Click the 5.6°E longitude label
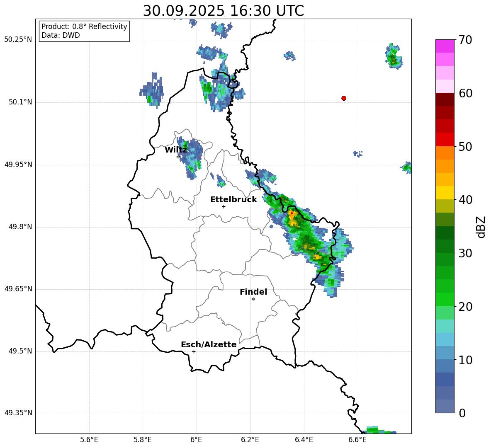The width and height of the screenshot is (491, 448). pyautogui.click(x=89, y=440)
